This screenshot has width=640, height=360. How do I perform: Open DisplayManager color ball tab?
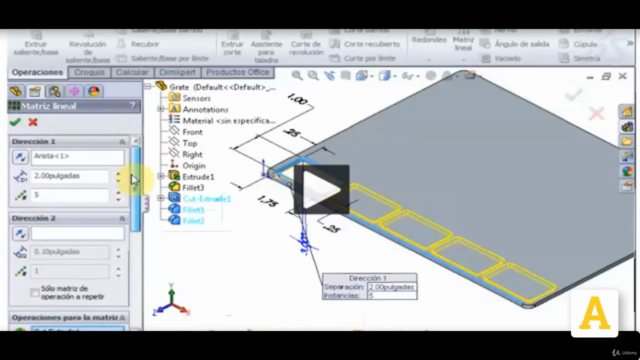coord(93,91)
